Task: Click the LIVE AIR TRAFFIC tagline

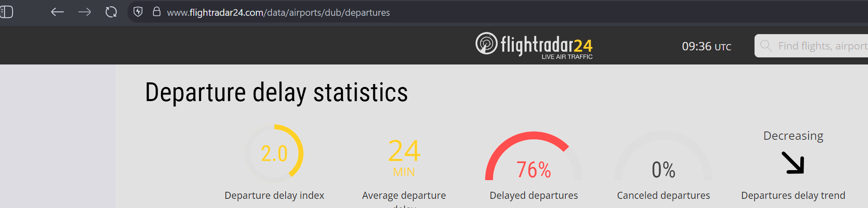Action: 567,57
